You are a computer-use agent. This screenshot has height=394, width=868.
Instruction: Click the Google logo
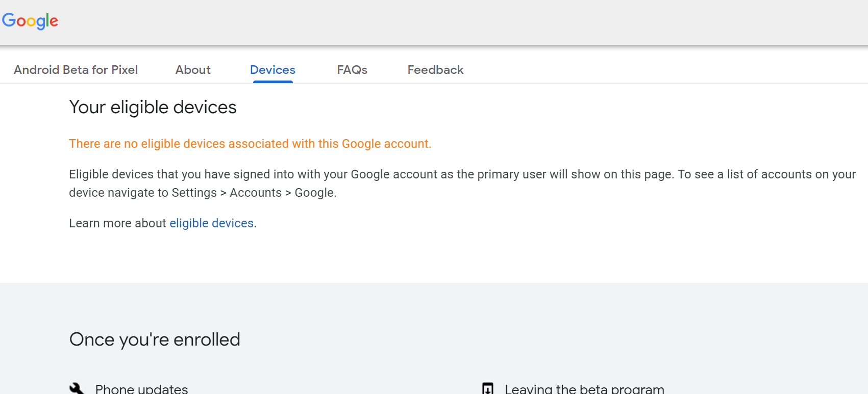[30, 21]
